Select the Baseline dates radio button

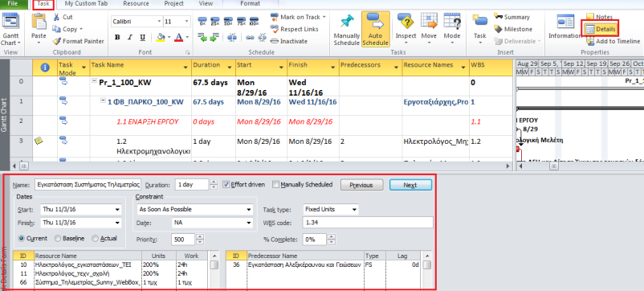58,238
